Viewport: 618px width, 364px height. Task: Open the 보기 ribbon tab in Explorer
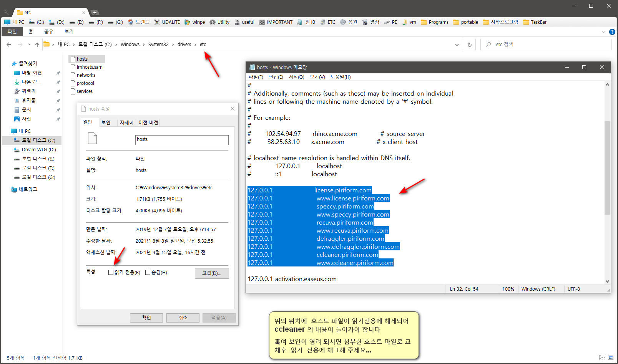pyautogui.click(x=69, y=31)
